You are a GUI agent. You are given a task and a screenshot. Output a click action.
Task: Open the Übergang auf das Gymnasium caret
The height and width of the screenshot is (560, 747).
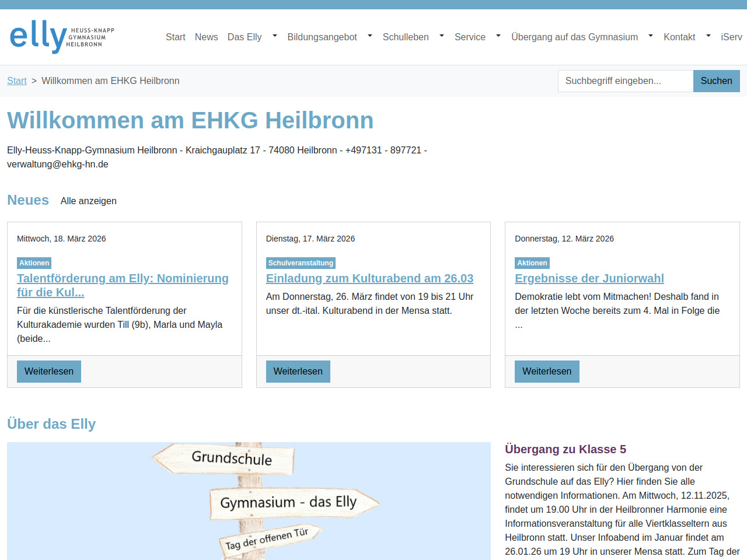(651, 36)
